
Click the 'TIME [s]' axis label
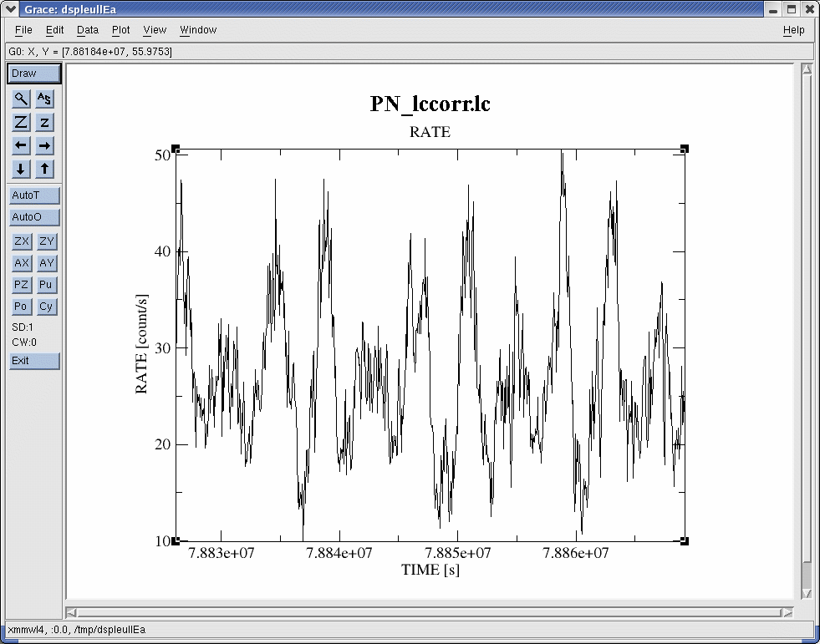(430, 570)
